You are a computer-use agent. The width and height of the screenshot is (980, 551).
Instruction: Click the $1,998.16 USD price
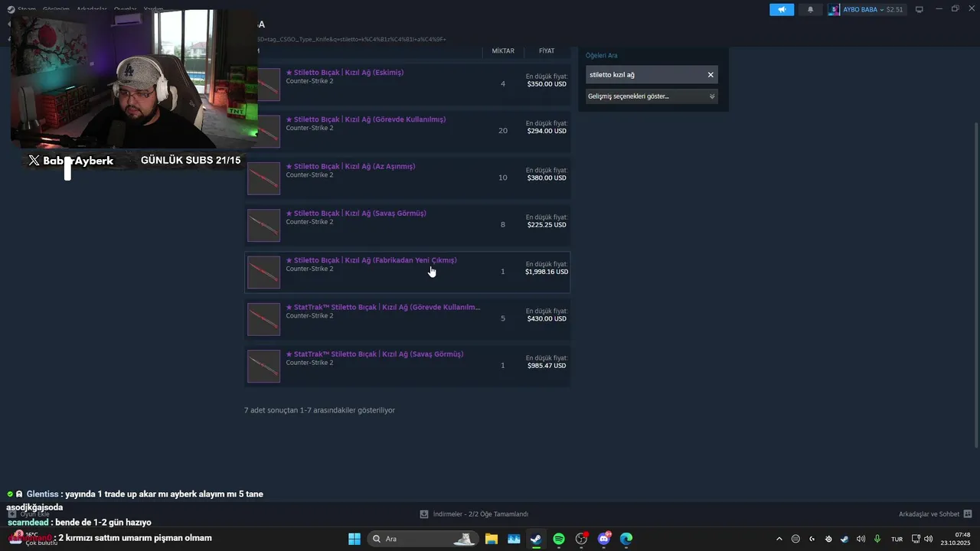[547, 272]
